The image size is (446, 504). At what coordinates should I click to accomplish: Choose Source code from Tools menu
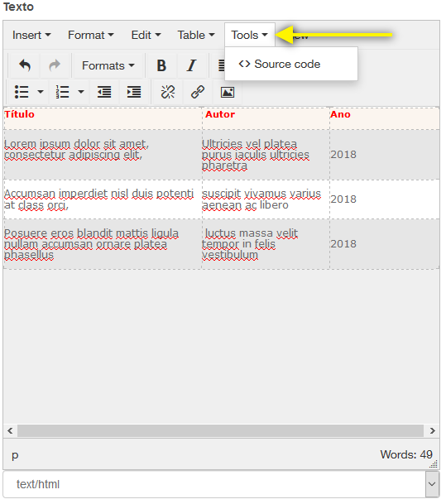point(279,65)
